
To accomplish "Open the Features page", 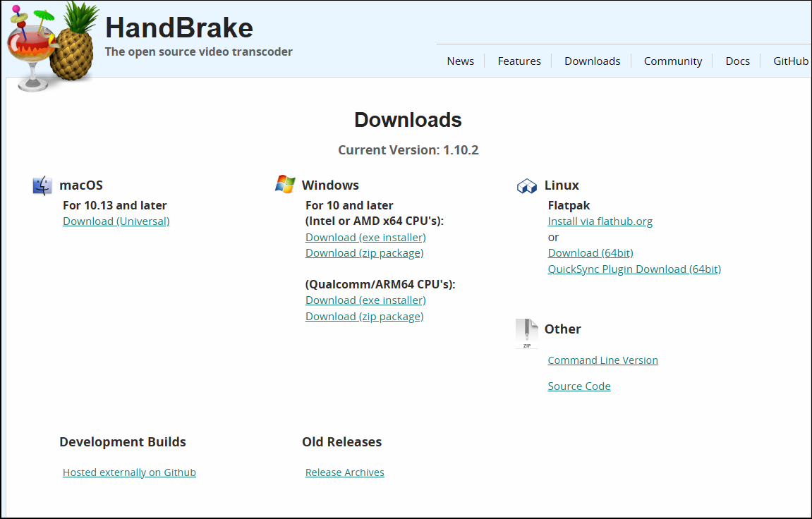I will 519,61.
